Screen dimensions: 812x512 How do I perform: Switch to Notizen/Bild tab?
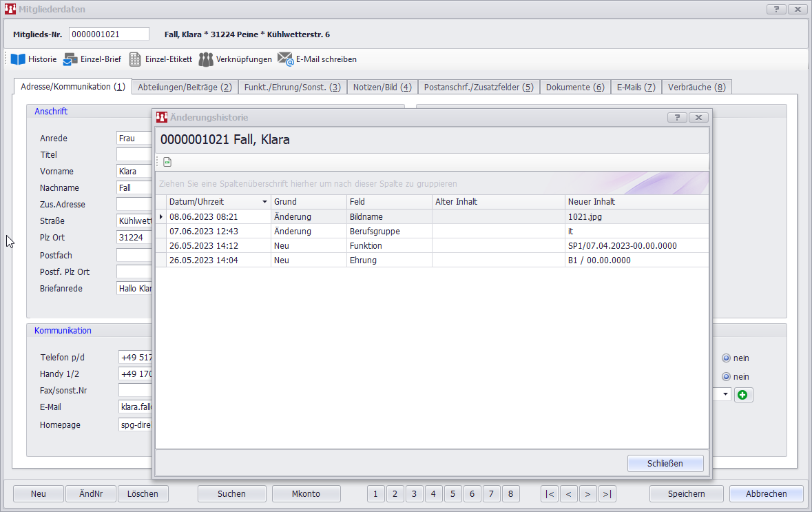(x=382, y=87)
